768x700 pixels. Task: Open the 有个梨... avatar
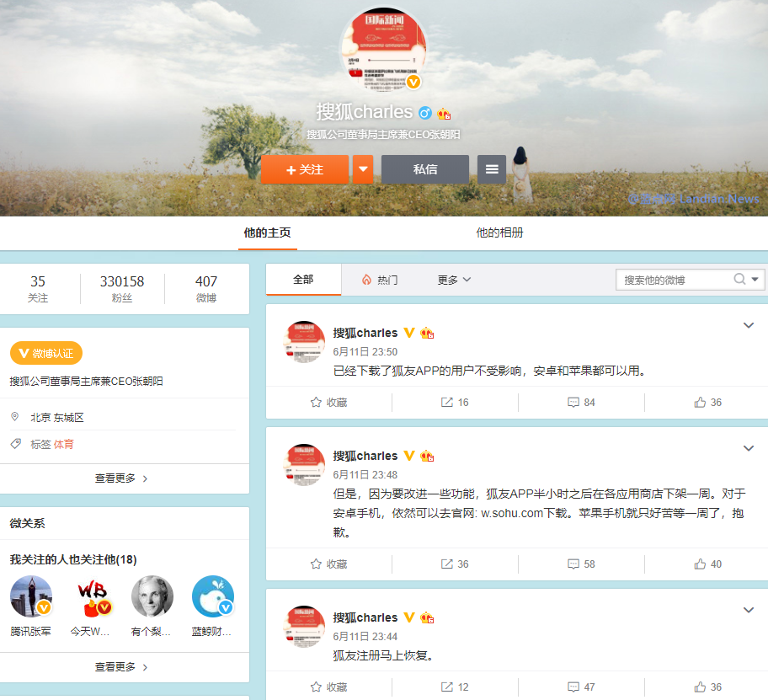pyautogui.click(x=152, y=596)
